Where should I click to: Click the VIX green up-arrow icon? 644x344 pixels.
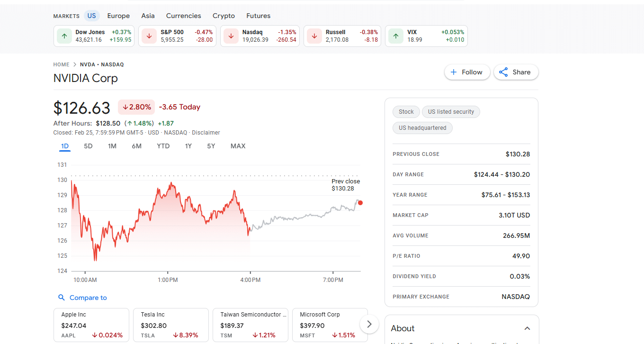coord(396,36)
